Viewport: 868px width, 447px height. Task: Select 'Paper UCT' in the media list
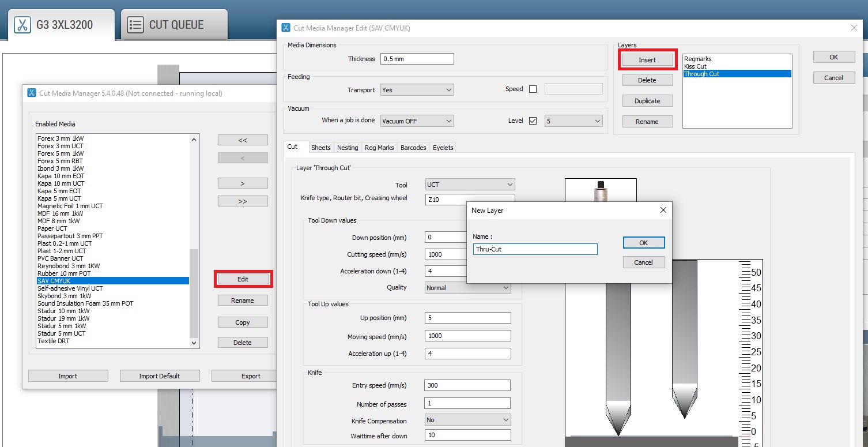point(113,228)
